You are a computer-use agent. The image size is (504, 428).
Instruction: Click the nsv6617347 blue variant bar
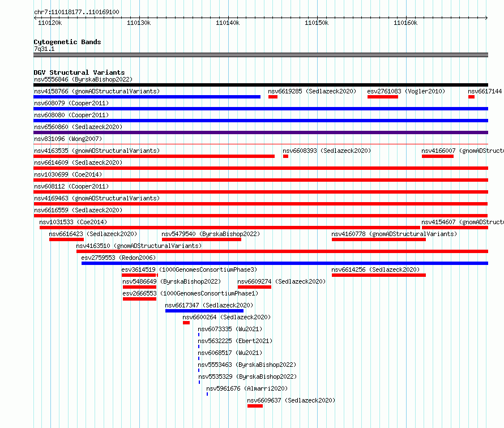point(204,311)
